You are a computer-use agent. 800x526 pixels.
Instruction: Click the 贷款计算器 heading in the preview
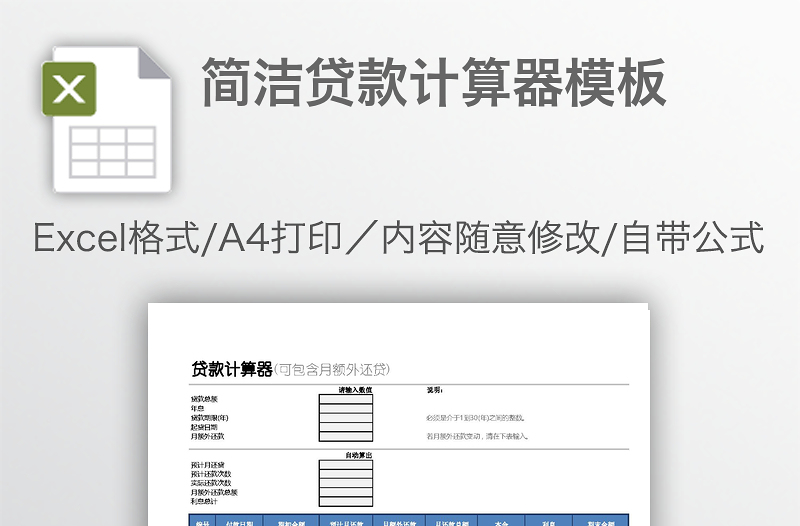click(232, 369)
